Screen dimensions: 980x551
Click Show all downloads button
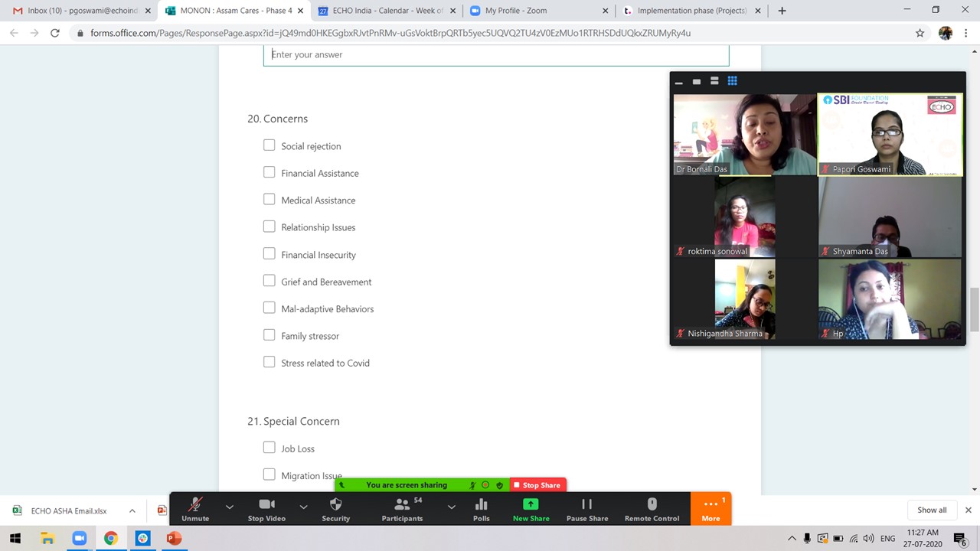click(x=932, y=510)
